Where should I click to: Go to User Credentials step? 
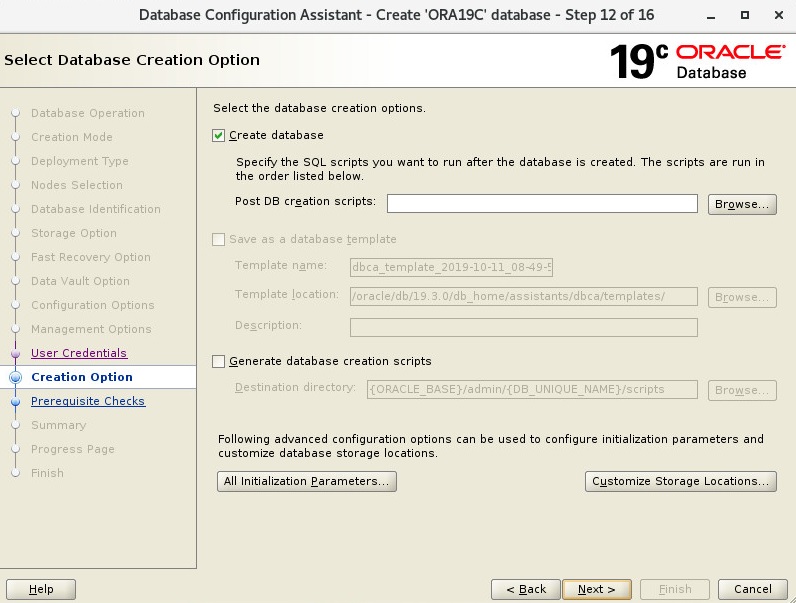point(79,353)
